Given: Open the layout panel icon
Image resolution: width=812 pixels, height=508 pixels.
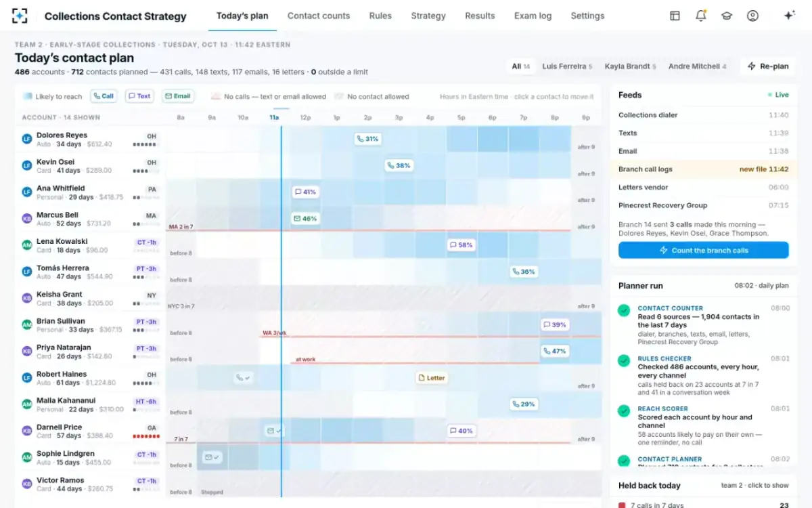Looking at the screenshot, I should click(675, 16).
